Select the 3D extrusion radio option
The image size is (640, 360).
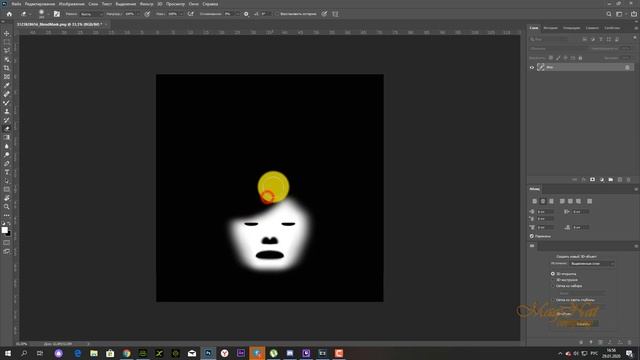coord(553,280)
